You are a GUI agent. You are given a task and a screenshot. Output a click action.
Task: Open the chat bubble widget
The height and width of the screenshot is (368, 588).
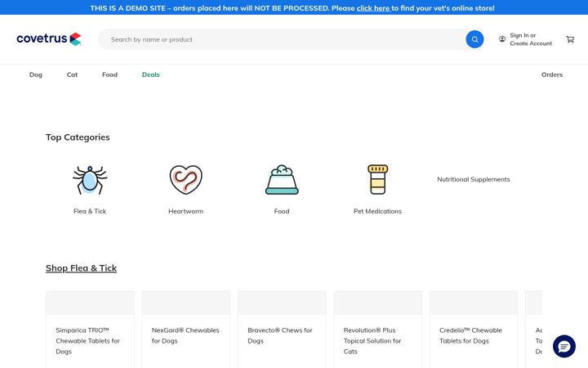(x=564, y=346)
